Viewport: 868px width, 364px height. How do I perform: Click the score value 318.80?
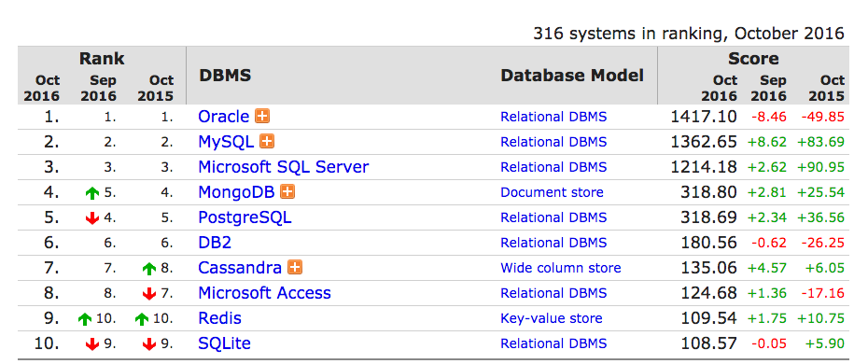(x=708, y=192)
